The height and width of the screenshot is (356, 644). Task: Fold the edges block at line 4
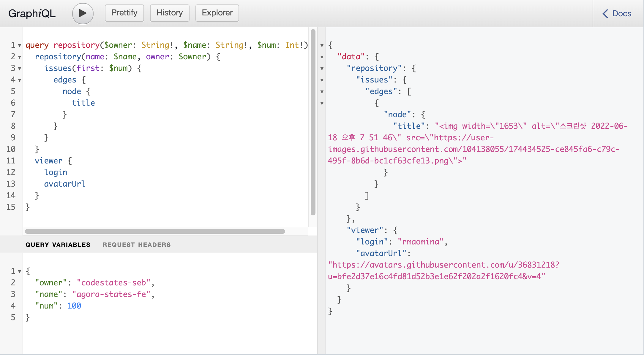pyautogui.click(x=20, y=80)
